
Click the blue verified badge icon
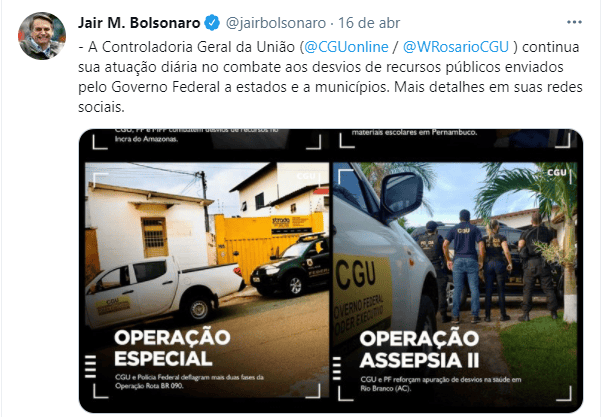tap(212, 22)
